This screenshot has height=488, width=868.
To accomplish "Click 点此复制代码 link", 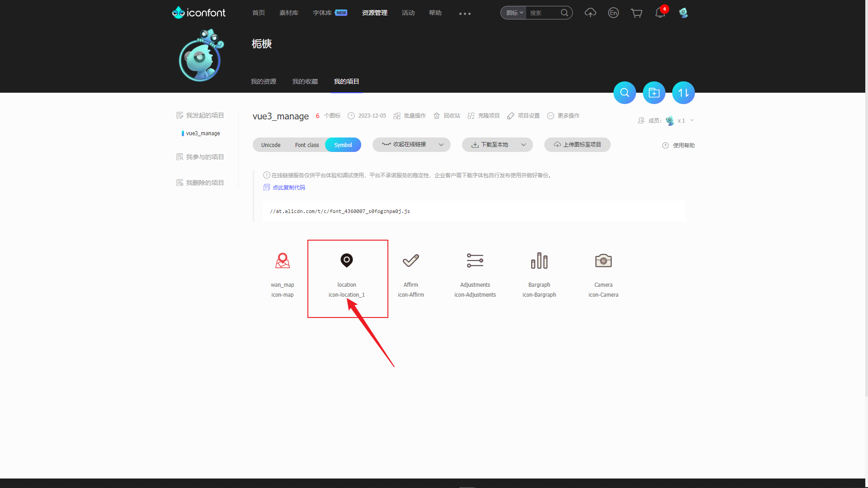I will point(289,187).
